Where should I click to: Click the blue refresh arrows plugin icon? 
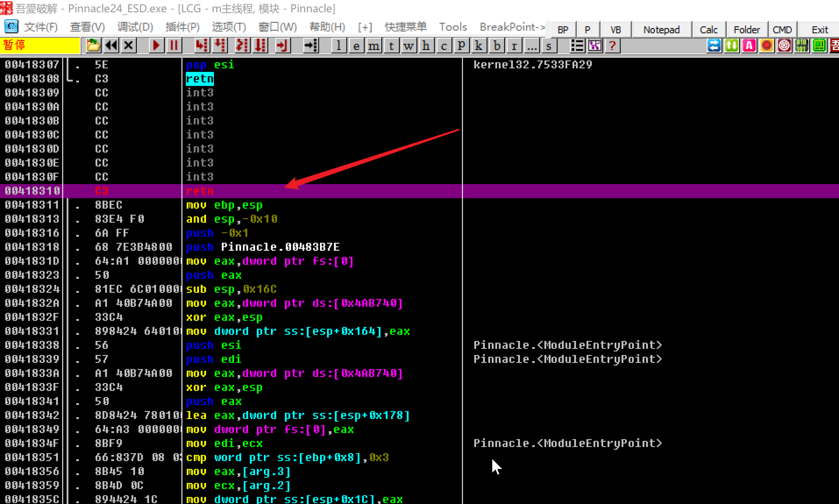tap(714, 45)
